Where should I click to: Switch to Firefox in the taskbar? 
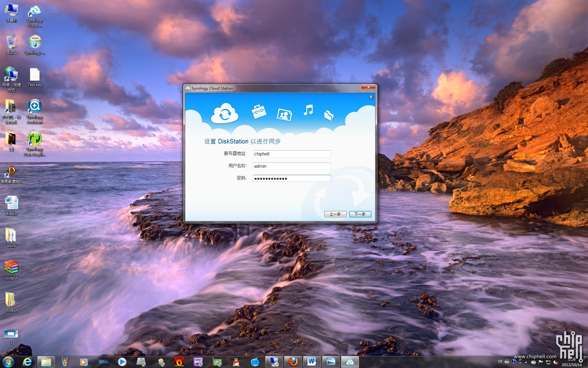293,362
